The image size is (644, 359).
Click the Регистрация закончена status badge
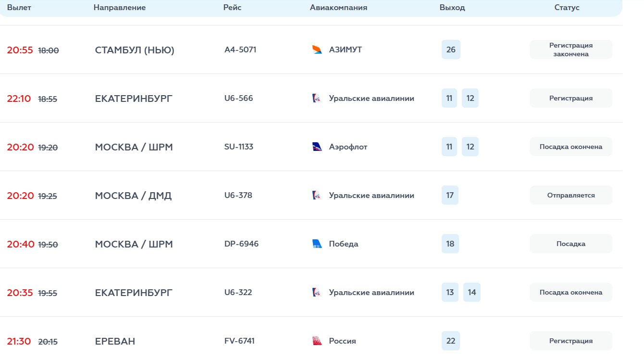coord(571,50)
